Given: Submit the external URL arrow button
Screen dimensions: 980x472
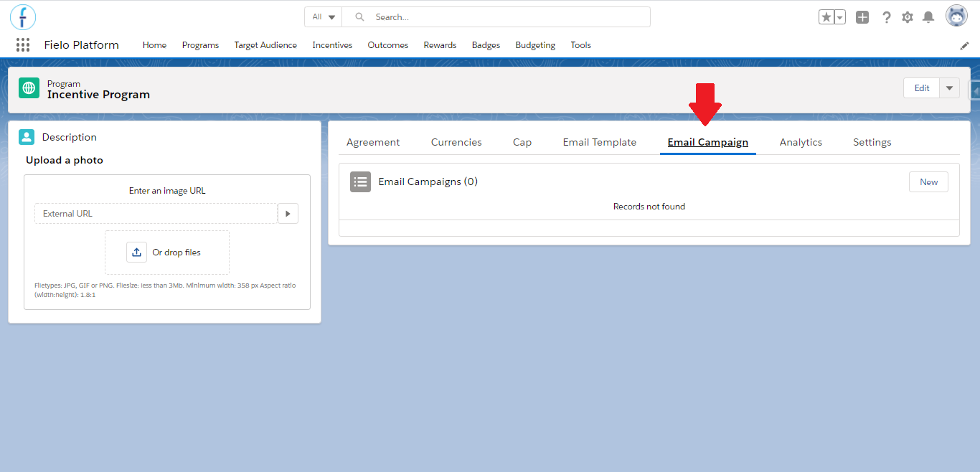Looking at the screenshot, I should (x=288, y=213).
